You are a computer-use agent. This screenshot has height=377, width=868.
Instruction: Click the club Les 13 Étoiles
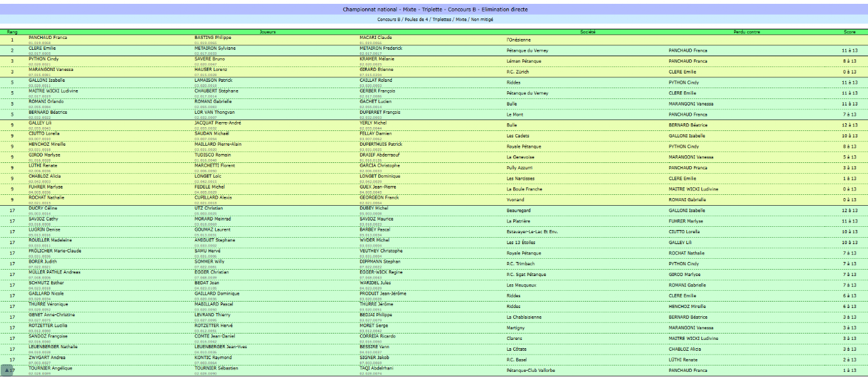click(x=521, y=242)
